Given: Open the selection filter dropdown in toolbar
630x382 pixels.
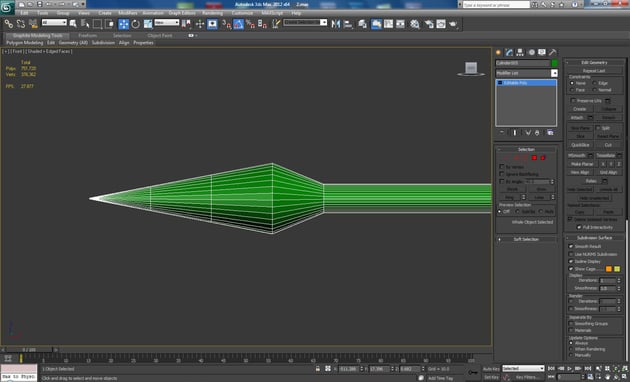Looking at the screenshot, I should [x=54, y=23].
